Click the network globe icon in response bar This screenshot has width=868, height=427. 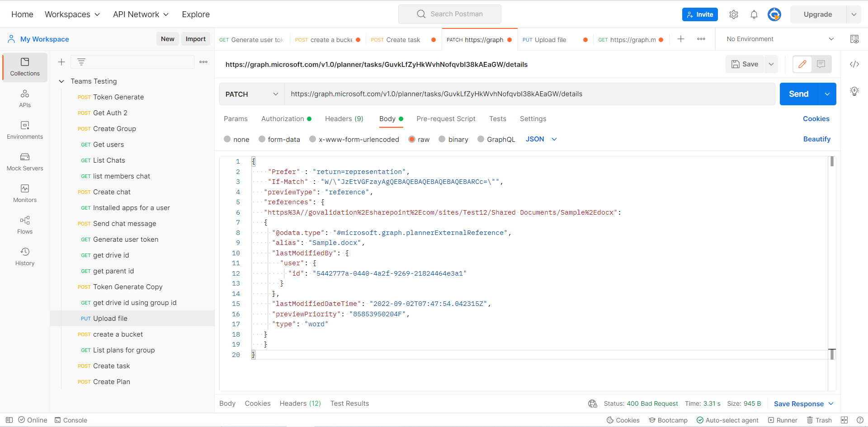click(593, 404)
